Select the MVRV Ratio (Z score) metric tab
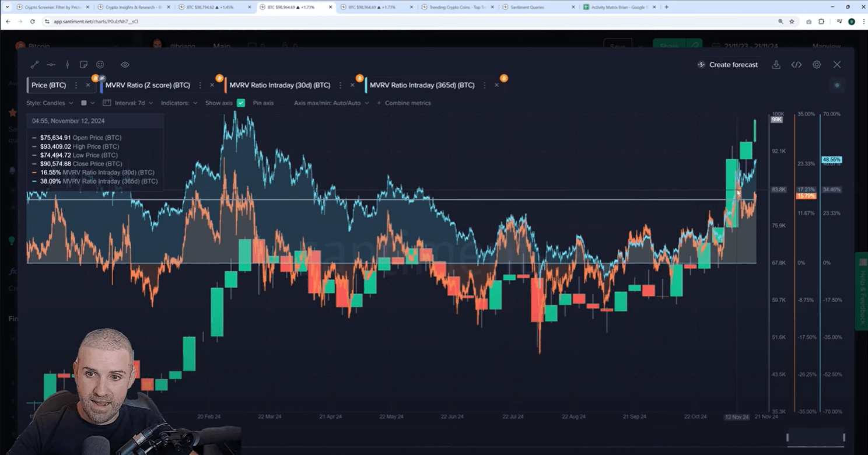The height and width of the screenshot is (455, 868). point(148,85)
